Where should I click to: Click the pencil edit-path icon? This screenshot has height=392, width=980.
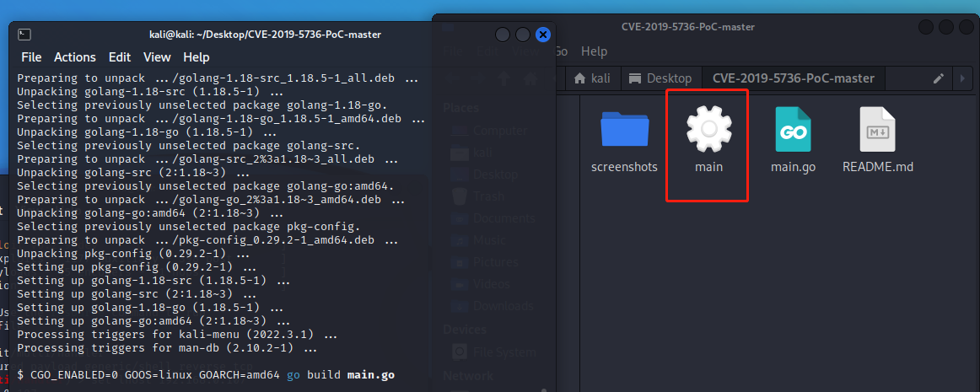[x=938, y=78]
